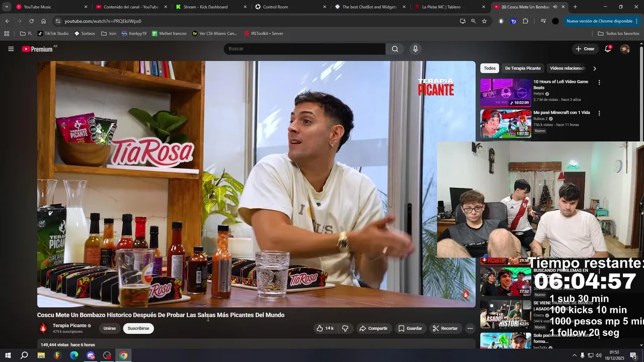Screen dimensions: 644x362
Task: Open the YouTube account avatar menu
Action: (625, 49)
